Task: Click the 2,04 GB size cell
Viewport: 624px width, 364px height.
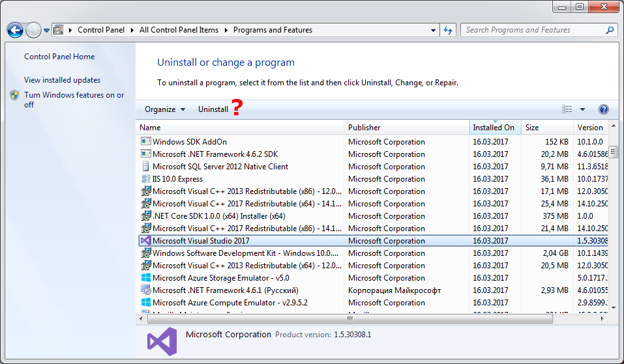Action: pyautogui.click(x=556, y=253)
